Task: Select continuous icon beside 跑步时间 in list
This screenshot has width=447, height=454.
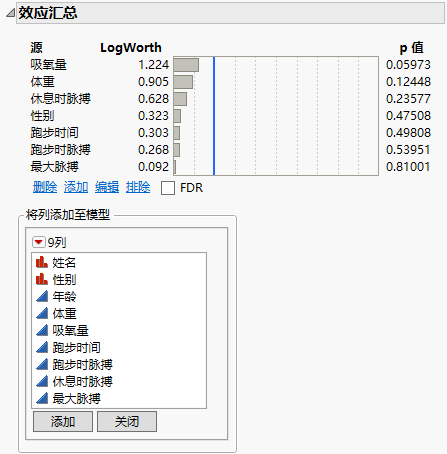Action: pos(42,347)
